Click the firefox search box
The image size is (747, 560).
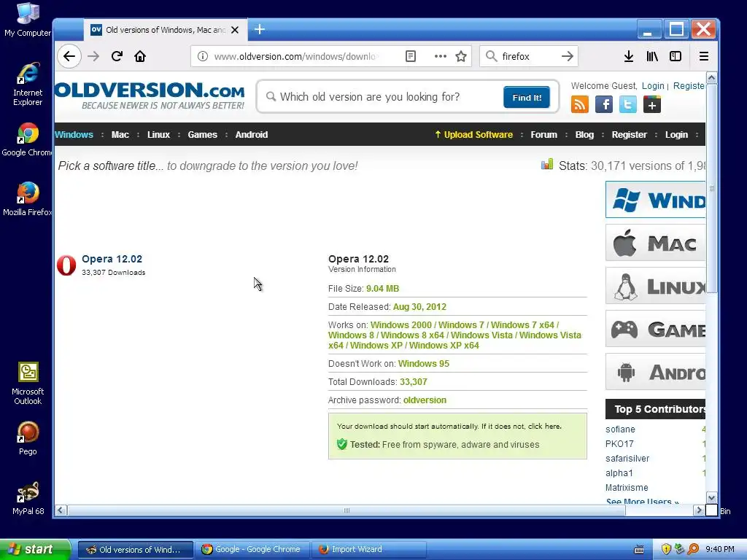coord(528,56)
